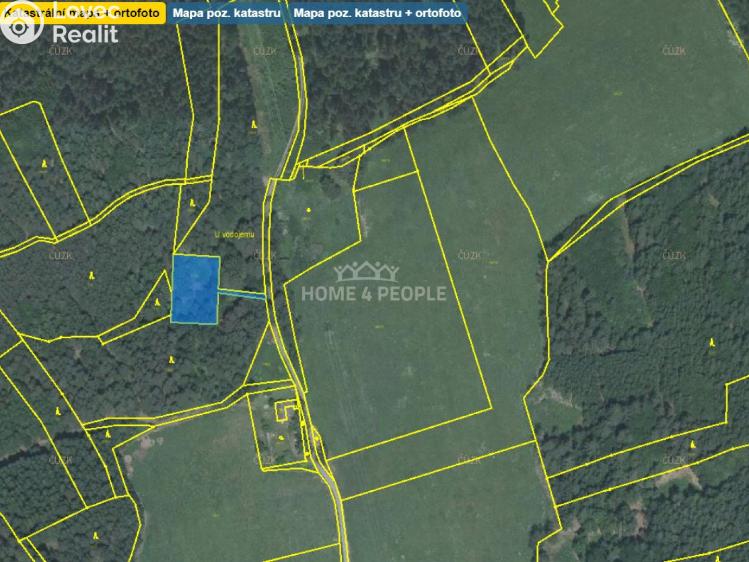Click the narrow blue access strip parcel
Screen dimensions: 749x562
(x=242, y=295)
